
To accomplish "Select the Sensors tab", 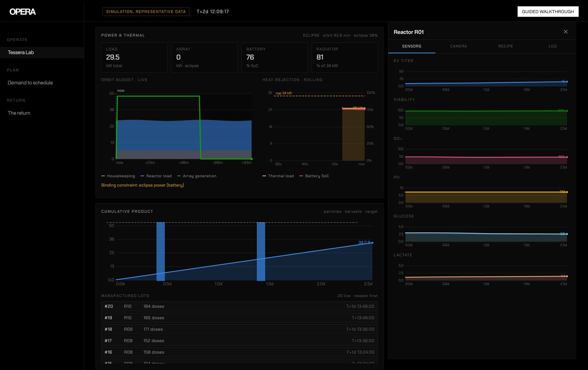I will tap(412, 46).
